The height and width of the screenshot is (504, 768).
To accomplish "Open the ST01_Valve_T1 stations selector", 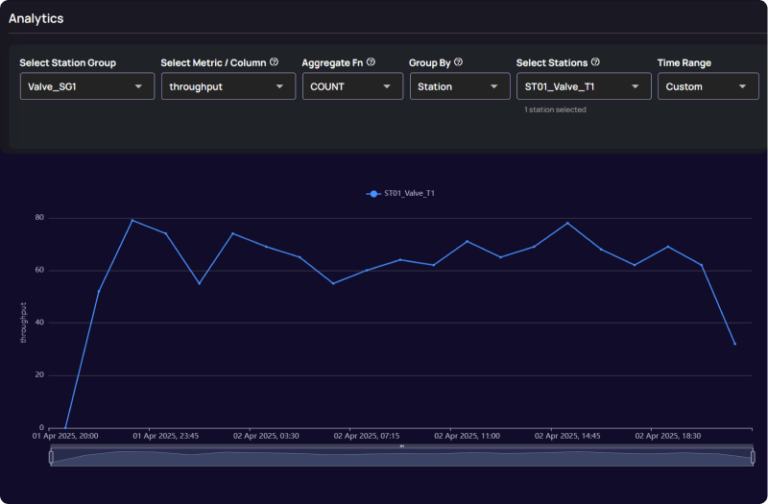I will click(583, 87).
